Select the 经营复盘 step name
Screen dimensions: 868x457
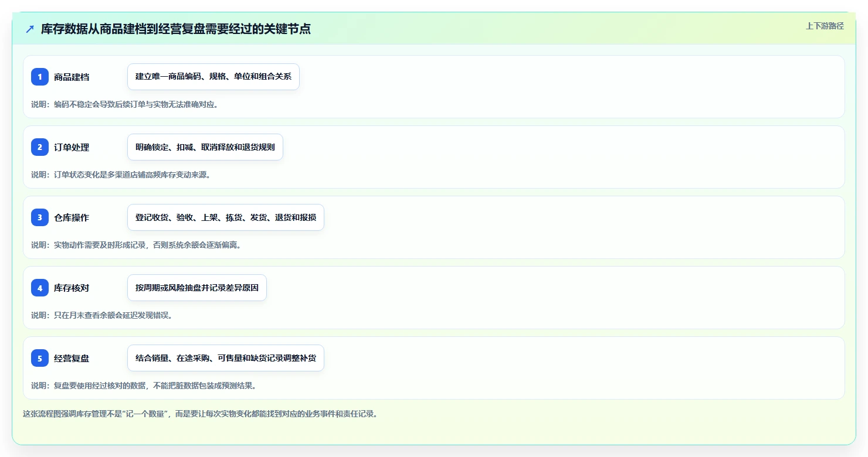72,358
